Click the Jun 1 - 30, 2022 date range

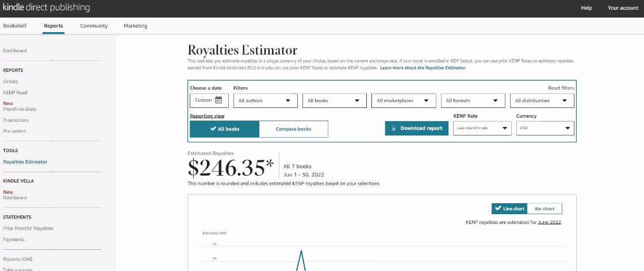[304, 175]
